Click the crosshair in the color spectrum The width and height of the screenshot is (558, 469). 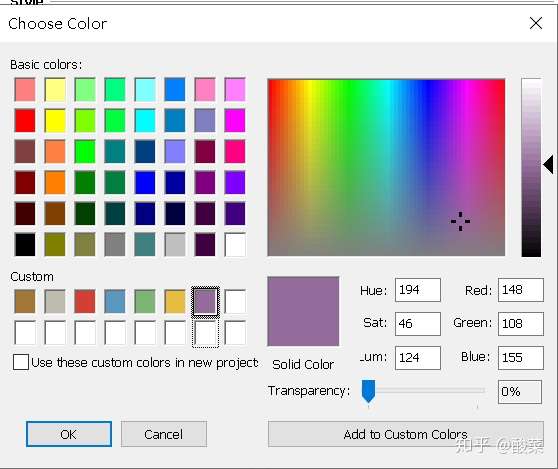(x=460, y=221)
